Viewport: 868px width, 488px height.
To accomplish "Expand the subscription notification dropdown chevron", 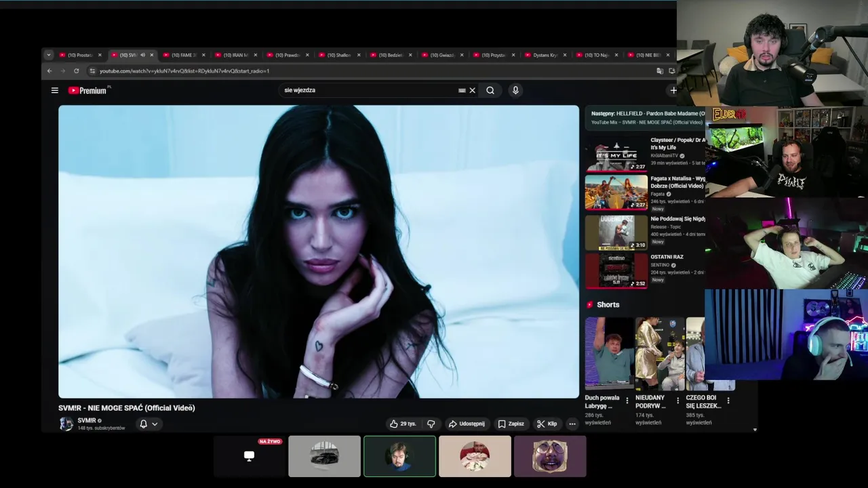I will pos(155,424).
